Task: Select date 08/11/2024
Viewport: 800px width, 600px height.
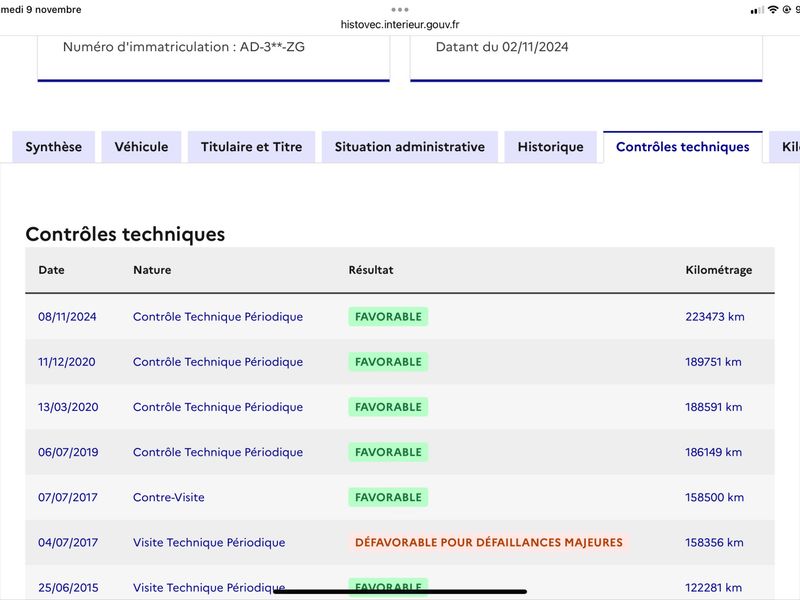Action: (x=67, y=317)
